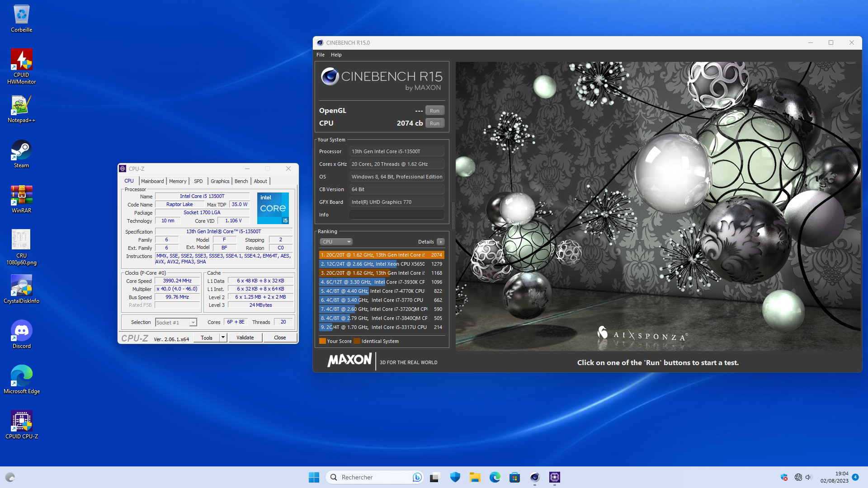The image size is (868, 488).
Task: Click the security alert tray icon
Action: tap(784, 477)
